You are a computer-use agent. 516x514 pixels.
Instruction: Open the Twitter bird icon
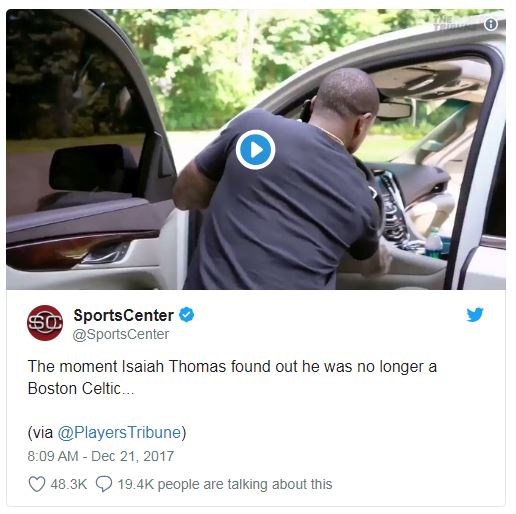475,315
